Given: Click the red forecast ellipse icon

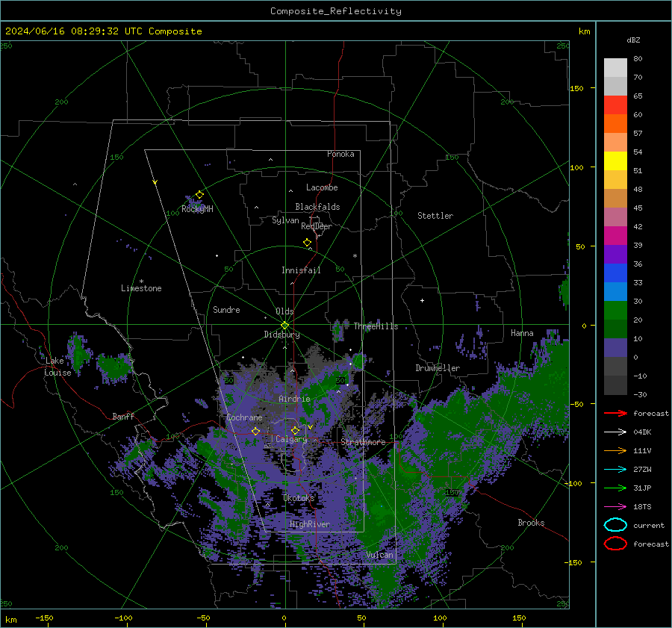Looking at the screenshot, I should tap(615, 544).
